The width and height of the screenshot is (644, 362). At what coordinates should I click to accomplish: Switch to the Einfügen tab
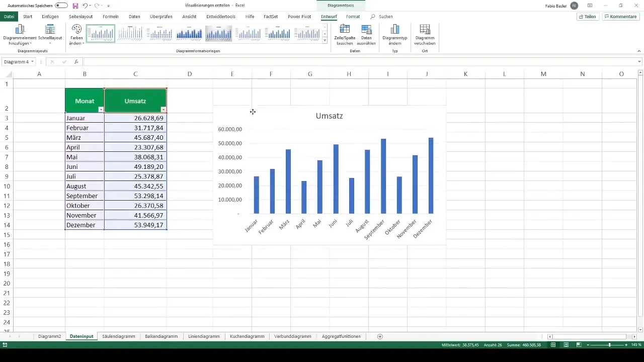[50, 17]
